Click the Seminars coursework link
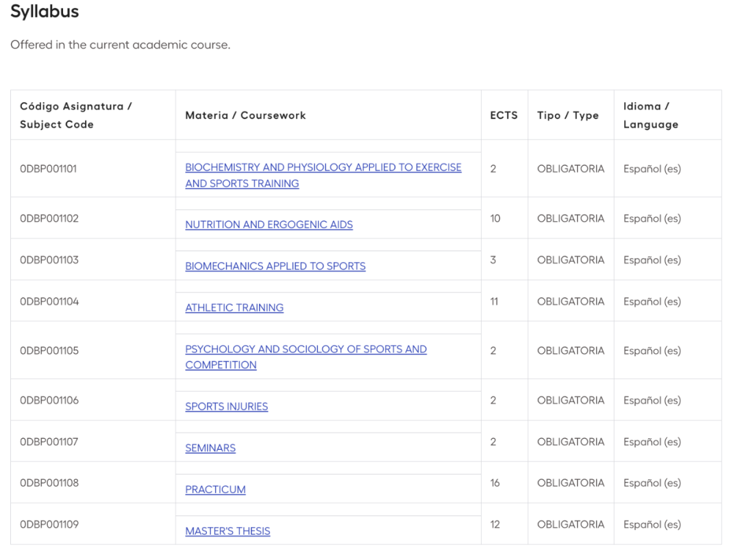Viewport: 740px width, 560px height. coord(210,448)
